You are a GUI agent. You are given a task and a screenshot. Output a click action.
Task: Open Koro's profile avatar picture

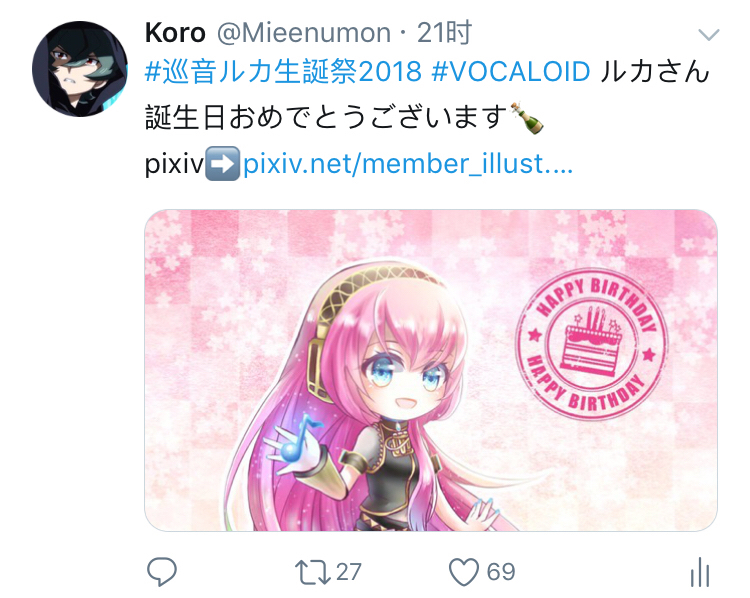[x=80, y=69]
